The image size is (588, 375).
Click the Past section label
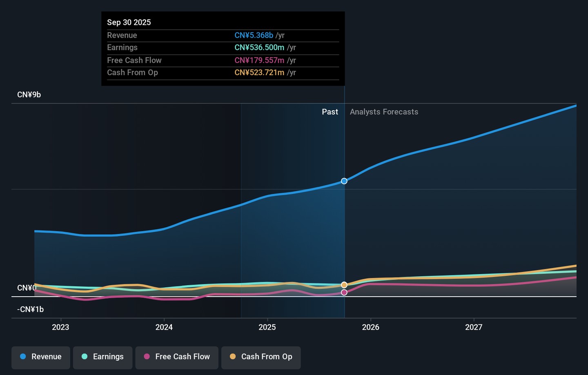tap(330, 112)
